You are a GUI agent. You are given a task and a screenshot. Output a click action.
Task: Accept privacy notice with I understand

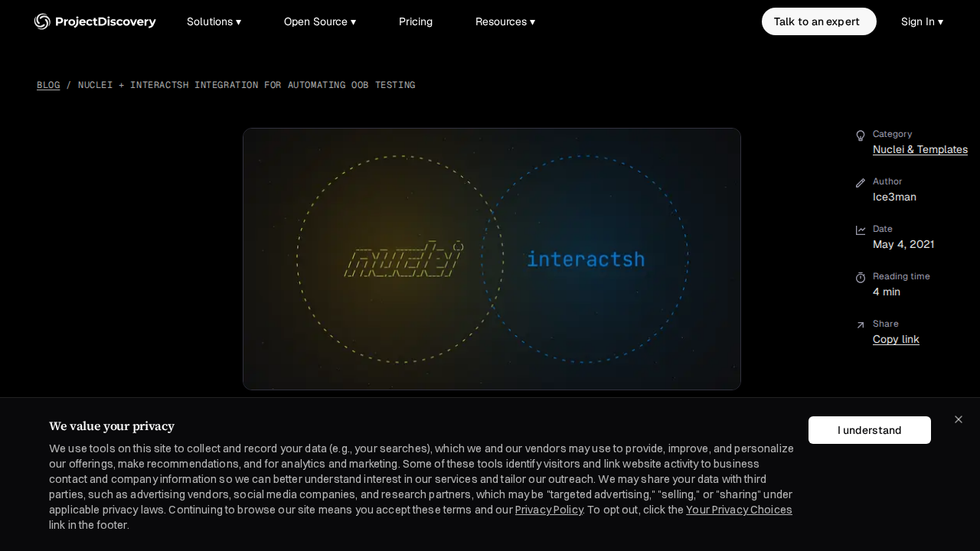pos(870,430)
